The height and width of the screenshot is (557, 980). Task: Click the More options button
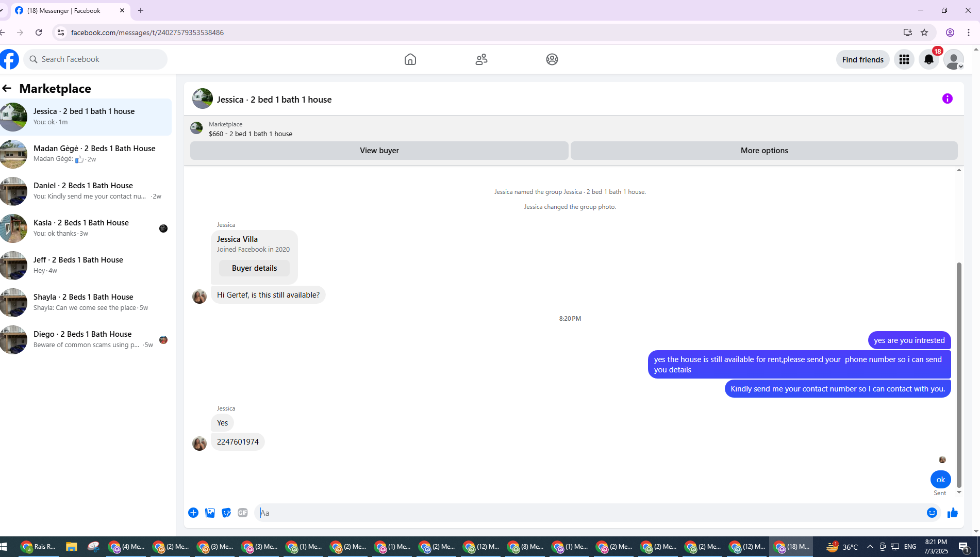(764, 151)
